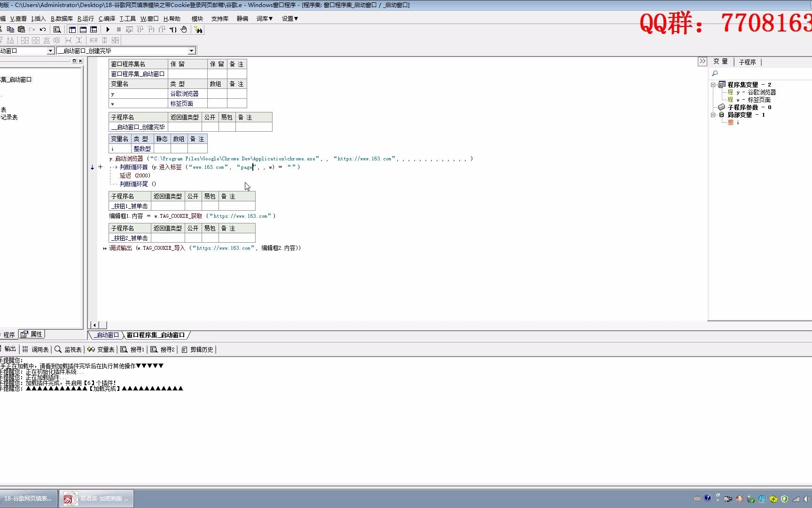Click the same-size sizing icon
This screenshot has width=812, height=508.
coord(115,40)
